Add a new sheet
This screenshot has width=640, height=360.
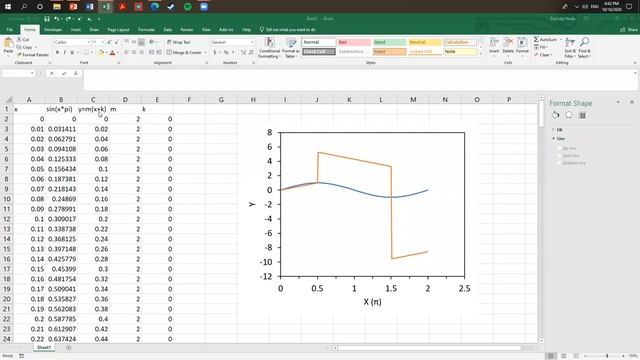[x=68, y=348]
